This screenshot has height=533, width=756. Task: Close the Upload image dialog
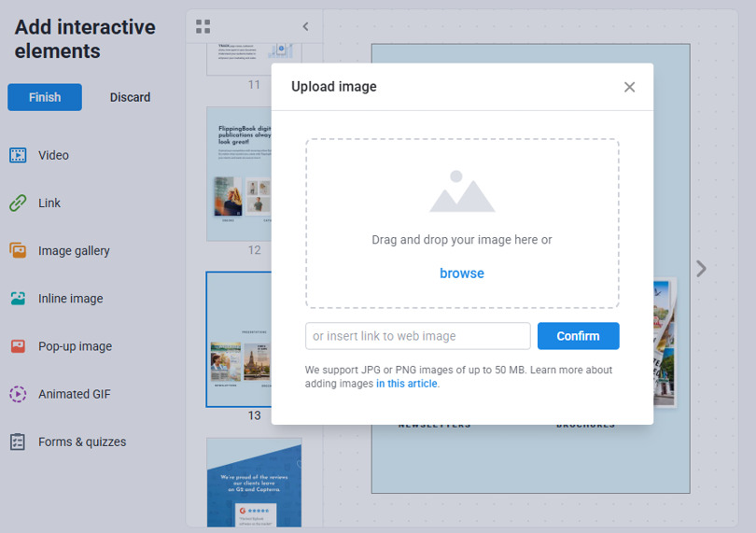pos(629,87)
